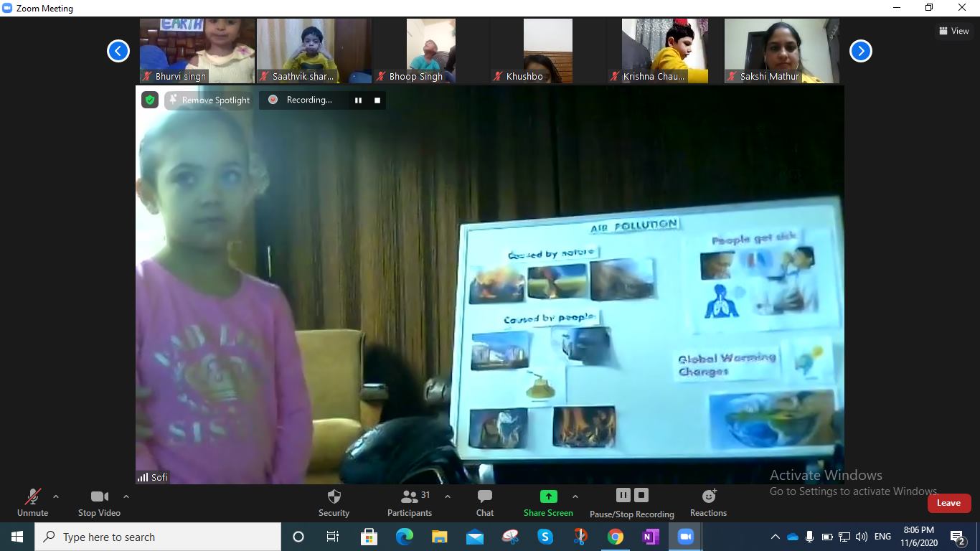Open Cortana circle icon on taskbar

pos(298,537)
